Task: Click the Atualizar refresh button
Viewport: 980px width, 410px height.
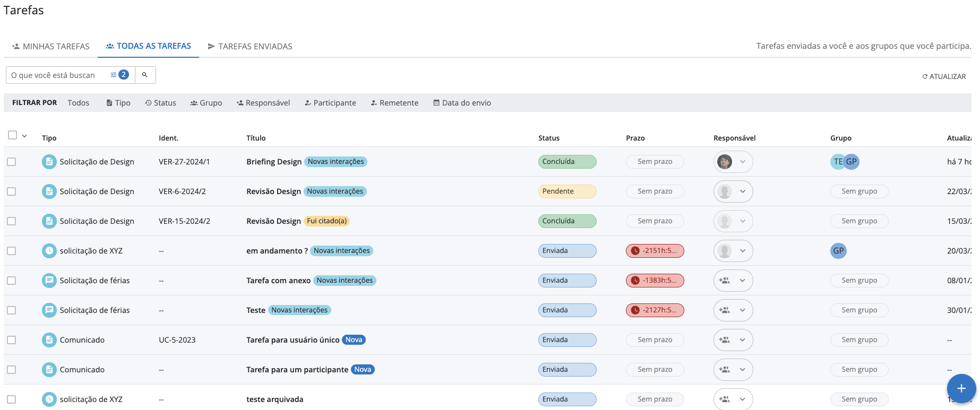Action: [944, 76]
